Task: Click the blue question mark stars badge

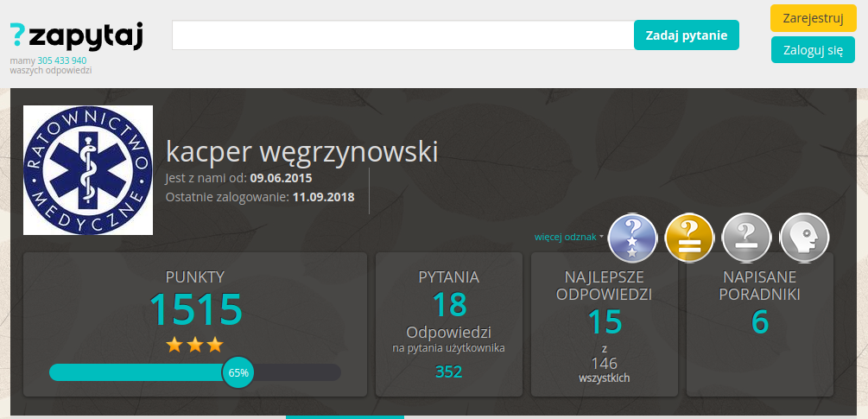Action: [x=633, y=238]
